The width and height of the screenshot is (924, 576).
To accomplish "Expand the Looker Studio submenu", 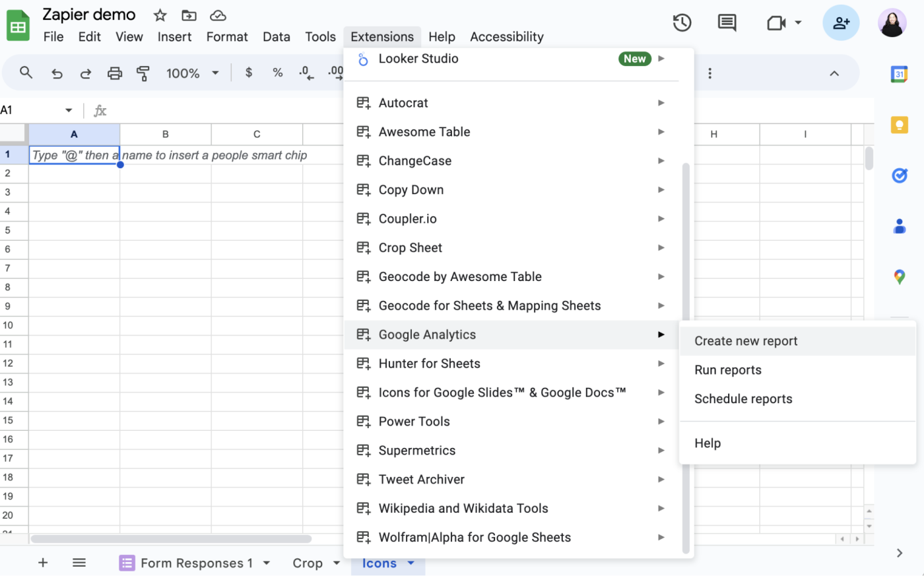I will click(x=661, y=58).
